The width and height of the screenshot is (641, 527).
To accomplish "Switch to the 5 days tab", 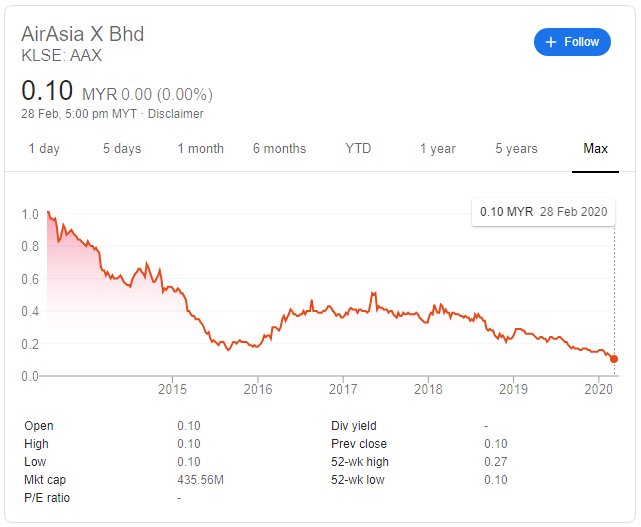I will click(122, 148).
